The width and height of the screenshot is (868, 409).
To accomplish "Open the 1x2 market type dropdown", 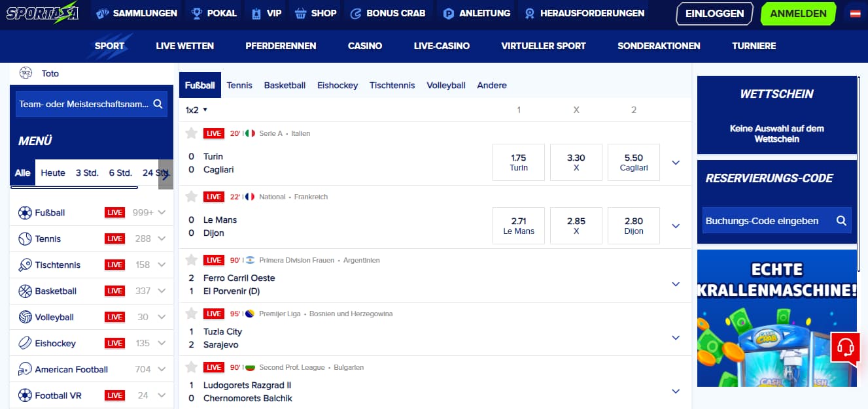I will click(x=196, y=110).
